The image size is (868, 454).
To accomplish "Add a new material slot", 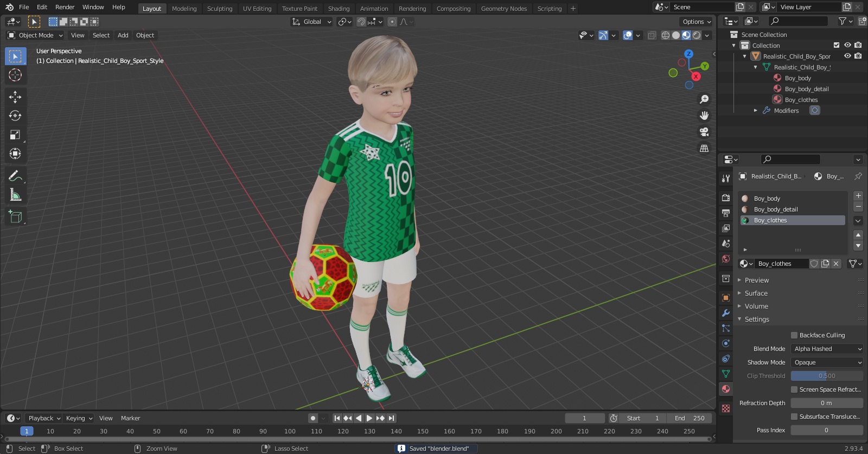I will [x=858, y=196].
